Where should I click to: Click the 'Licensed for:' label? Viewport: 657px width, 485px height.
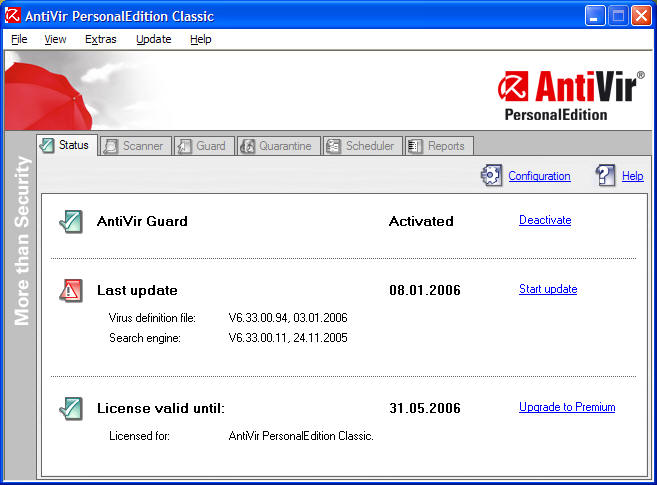tap(139, 436)
